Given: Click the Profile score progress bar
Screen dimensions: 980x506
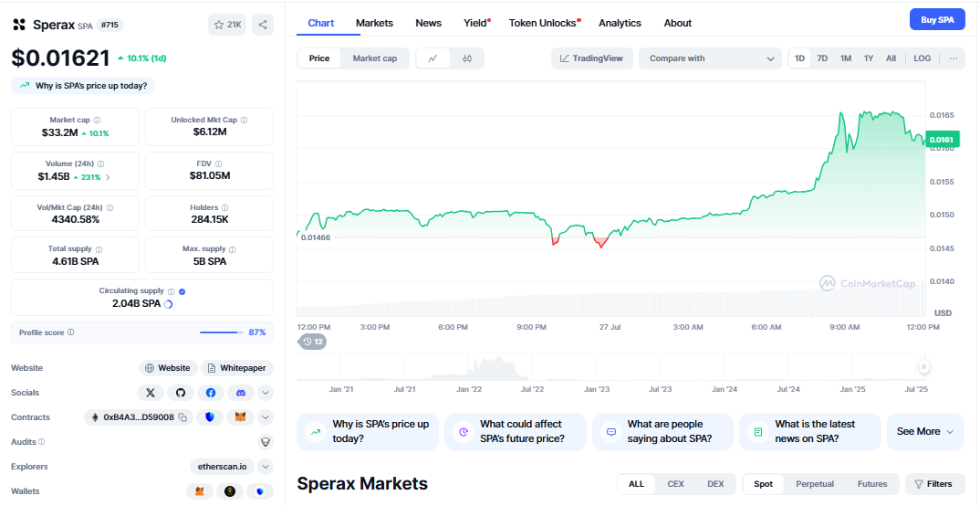Looking at the screenshot, I should click(222, 332).
